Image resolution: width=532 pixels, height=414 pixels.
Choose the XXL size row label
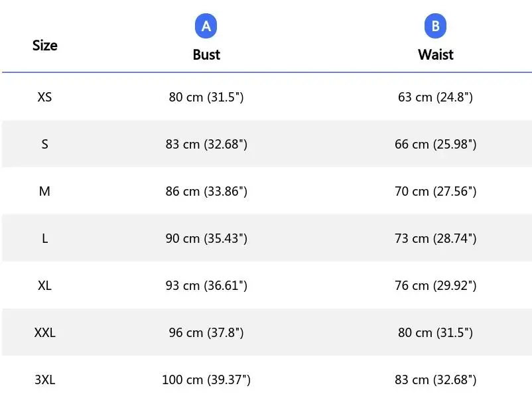(44, 332)
